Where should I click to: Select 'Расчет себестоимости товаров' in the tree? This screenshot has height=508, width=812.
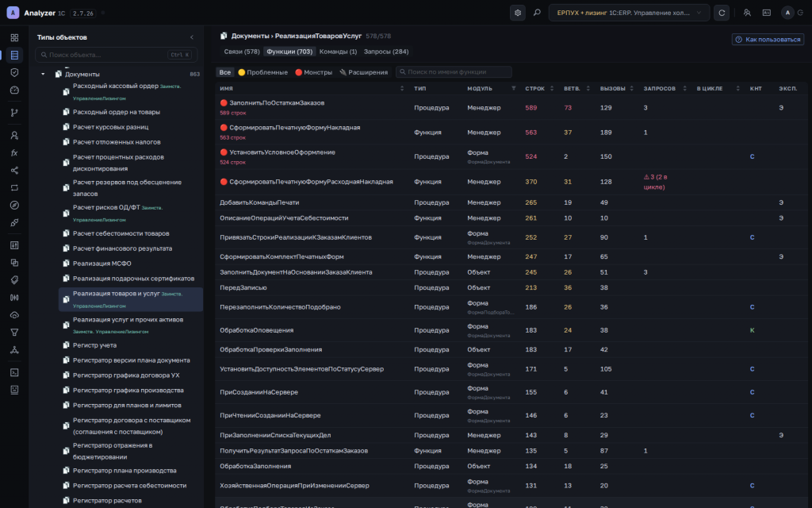(121, 233)
